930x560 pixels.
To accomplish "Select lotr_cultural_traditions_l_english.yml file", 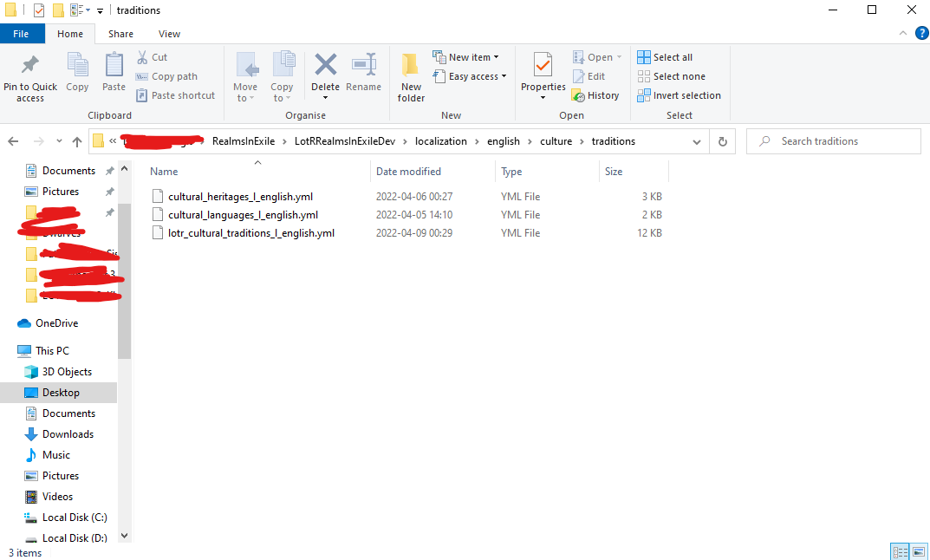I will pyautogui.click(x=250, y=233).
